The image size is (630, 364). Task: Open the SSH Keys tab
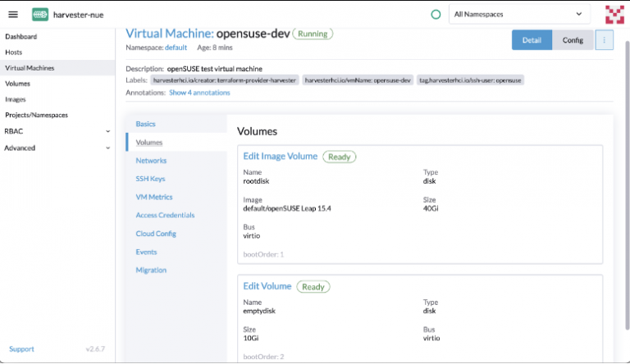pos(150,179)
